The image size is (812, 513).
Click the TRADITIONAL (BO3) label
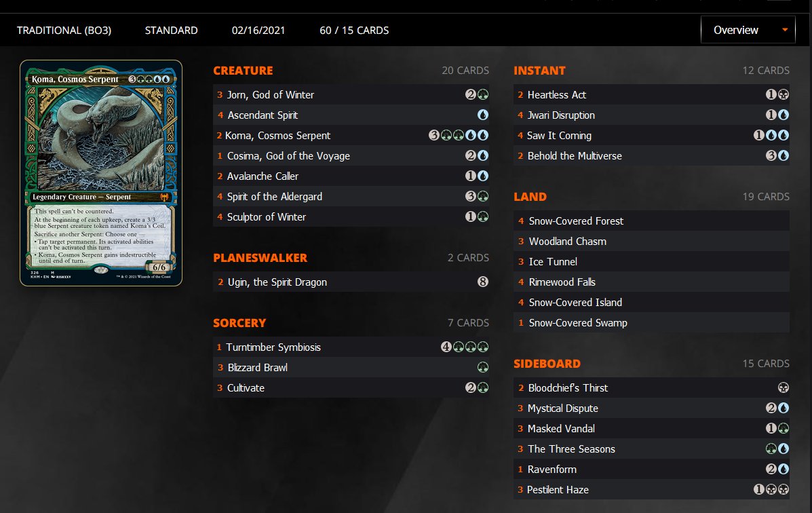(64, 31)
